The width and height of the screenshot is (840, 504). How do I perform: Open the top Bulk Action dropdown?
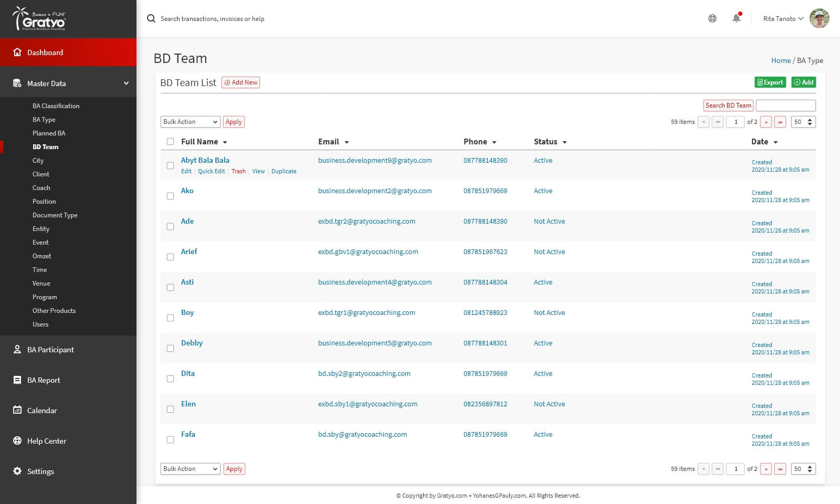190,122
